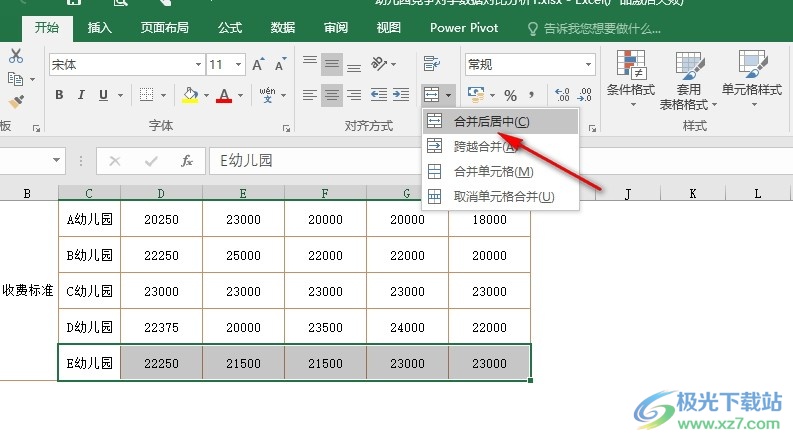
Task: Switch to the 审阅 tab
Action: [336, 27]
